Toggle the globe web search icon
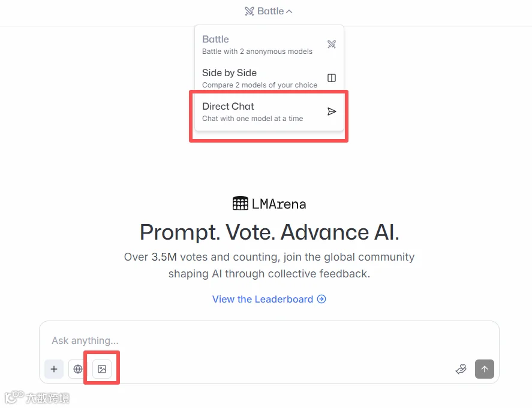Screen dimensions: 532x408 (x=78, y=368)
